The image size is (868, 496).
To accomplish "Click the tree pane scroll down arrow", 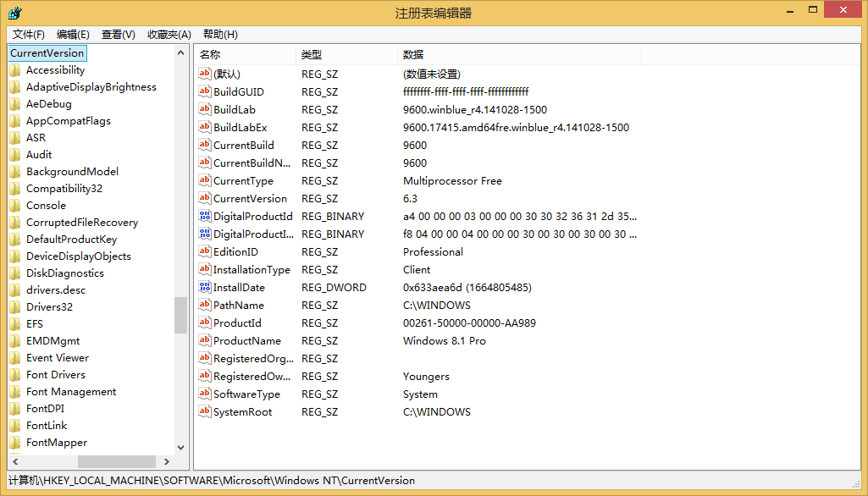I will point(181,447).
